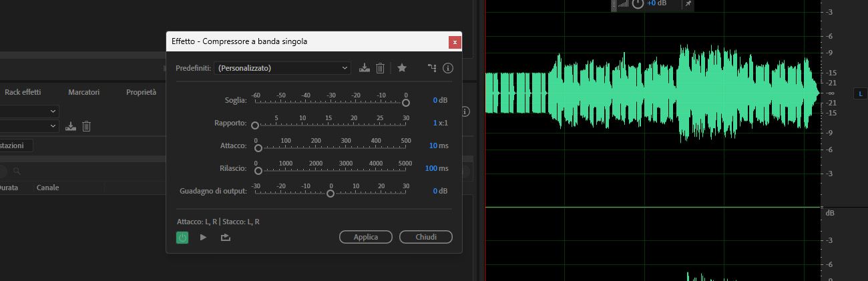The image size is (868, 281).
Task: Open the upper dropdown in the effects rack
Action: coord(29,111)
